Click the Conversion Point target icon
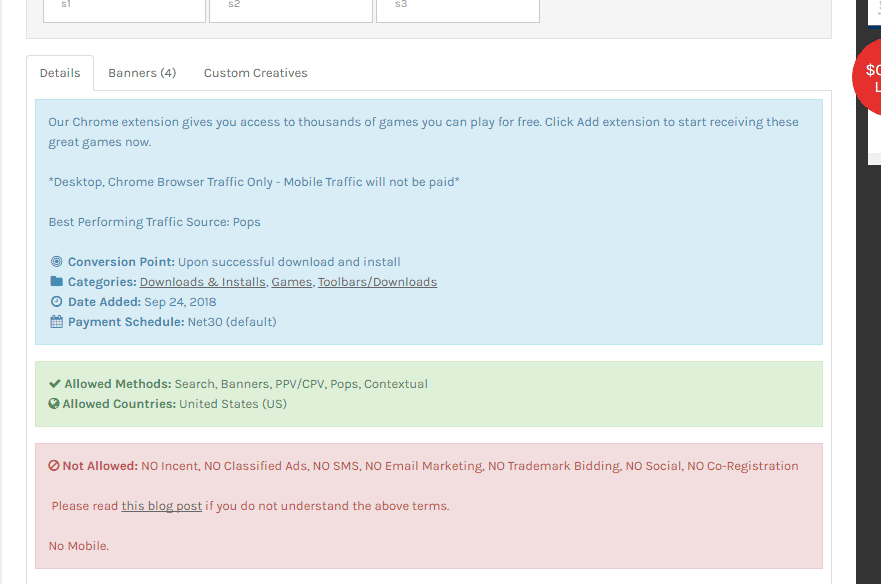The height and width of the screenshot is (584, 881). [x=56, y=261]
